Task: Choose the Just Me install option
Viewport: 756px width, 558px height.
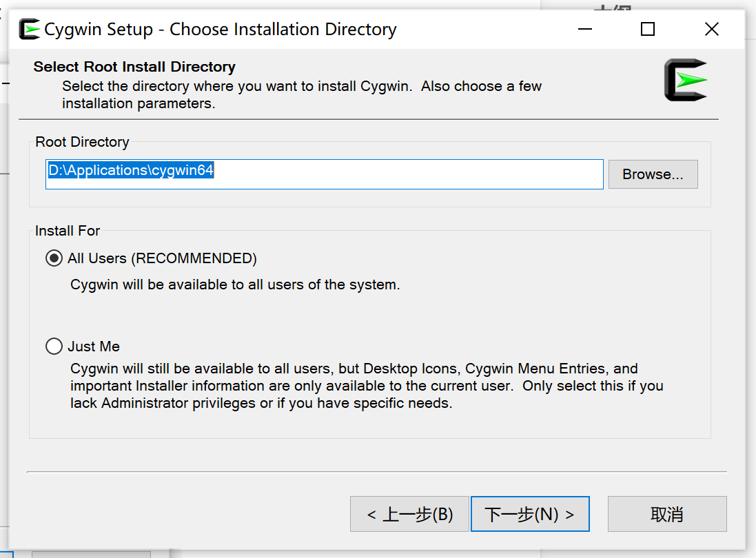Action: click(54, 347)
